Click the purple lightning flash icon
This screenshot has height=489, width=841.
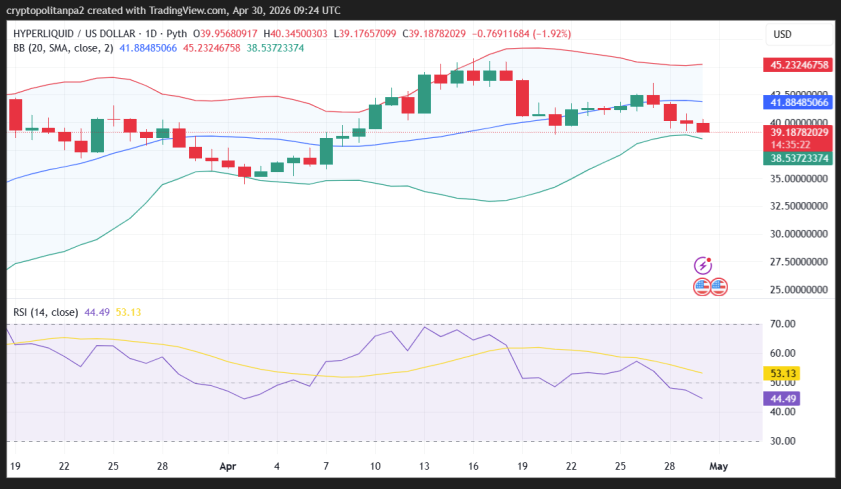(x=703, y=265)
